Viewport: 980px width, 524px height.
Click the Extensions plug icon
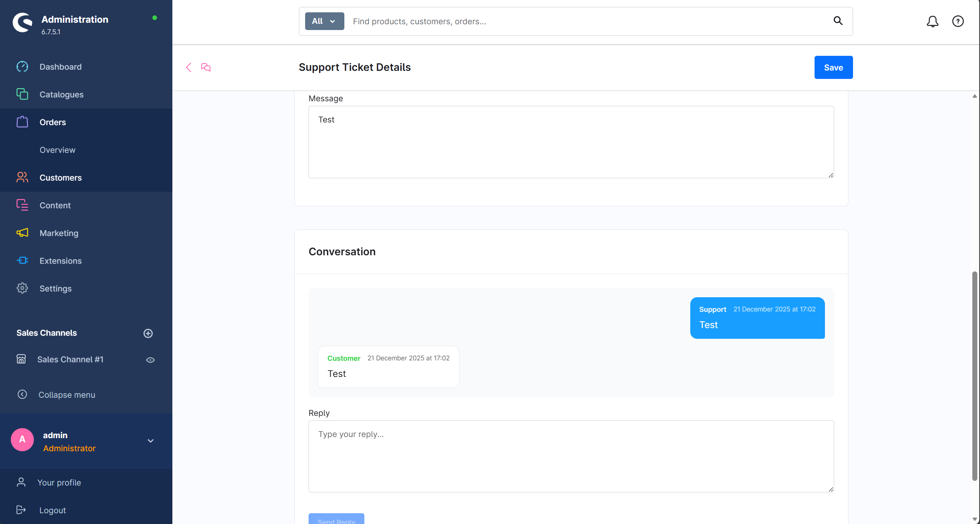[x=22, y=261]
